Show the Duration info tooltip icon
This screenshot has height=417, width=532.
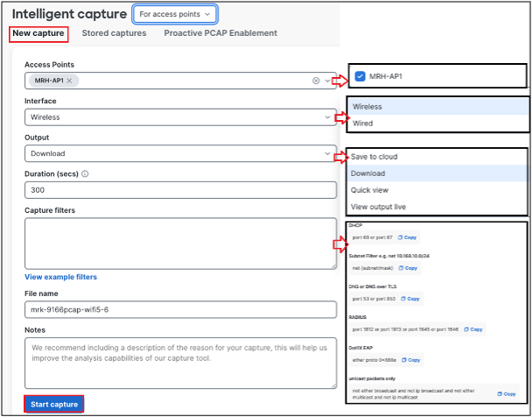pyautogui.click(x=85, y=174)
